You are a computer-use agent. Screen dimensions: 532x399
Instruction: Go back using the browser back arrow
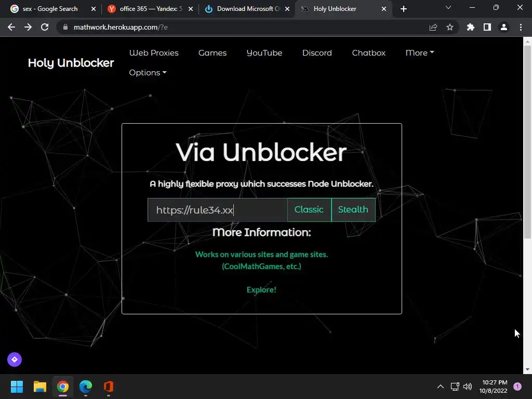tap(11, 27)
